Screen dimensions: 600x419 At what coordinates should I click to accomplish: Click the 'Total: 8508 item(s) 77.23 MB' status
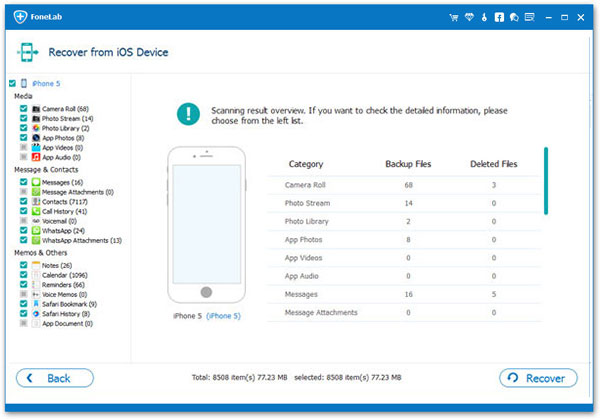(240, 378)
